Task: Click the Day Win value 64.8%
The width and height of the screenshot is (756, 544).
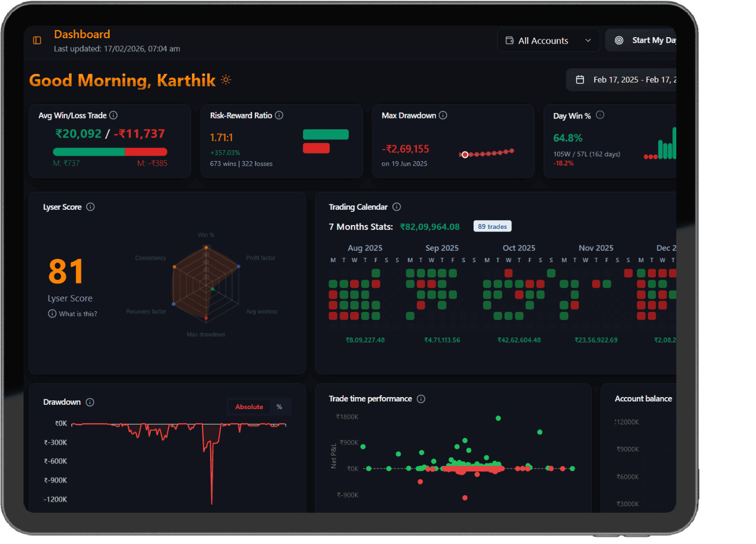Action: click(568, 138)
